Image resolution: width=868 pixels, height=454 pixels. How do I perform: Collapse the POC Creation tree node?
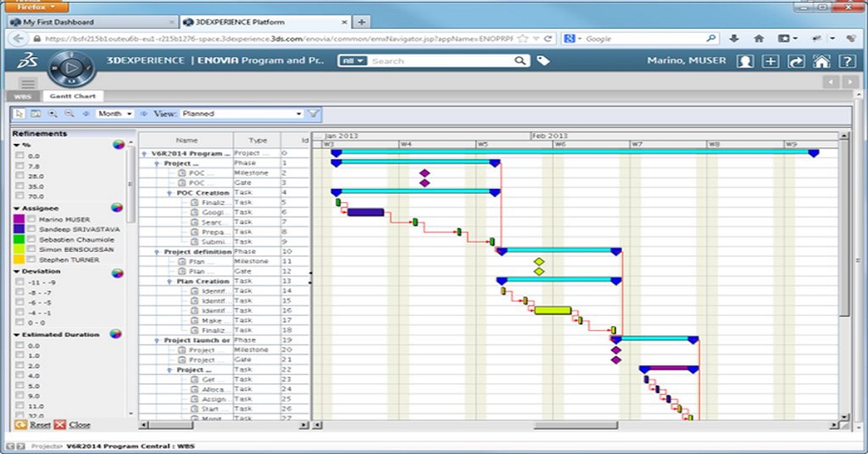[170, 193]
